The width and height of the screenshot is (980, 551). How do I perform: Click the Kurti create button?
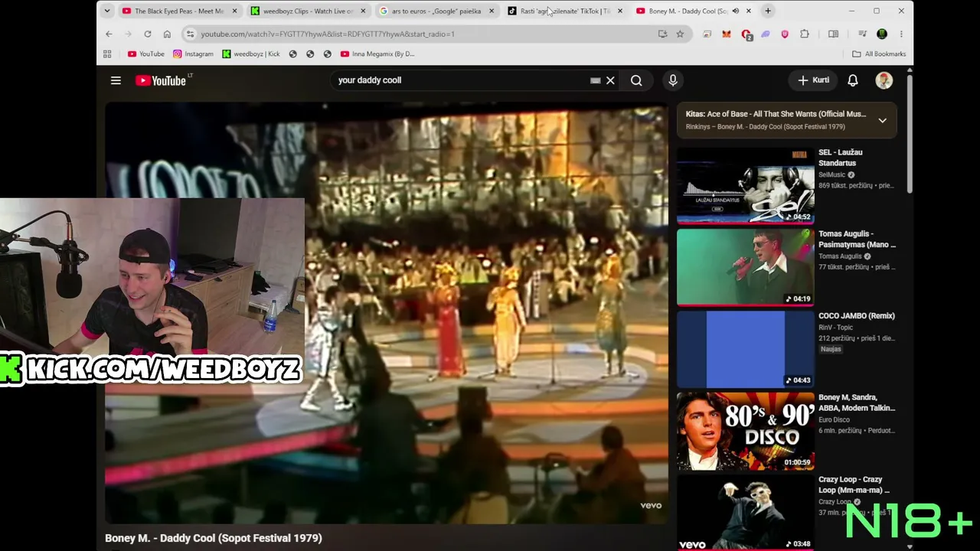[814, 80]
